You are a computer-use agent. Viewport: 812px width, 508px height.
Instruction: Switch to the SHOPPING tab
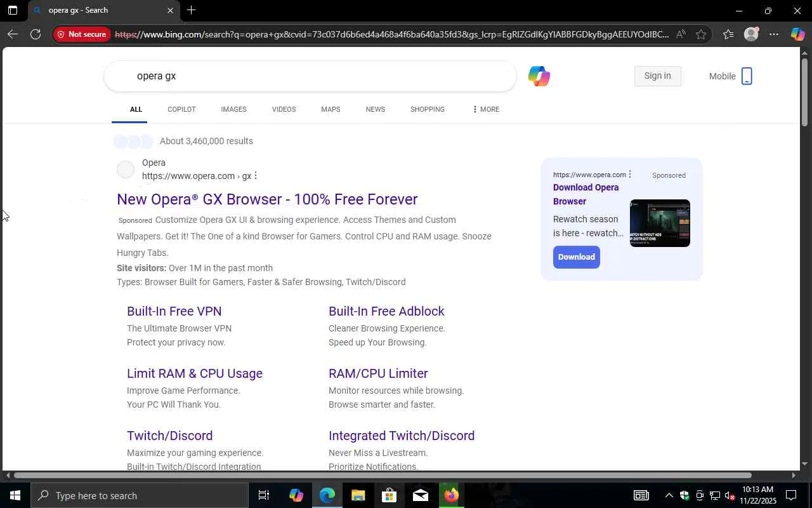coord(427,109)
